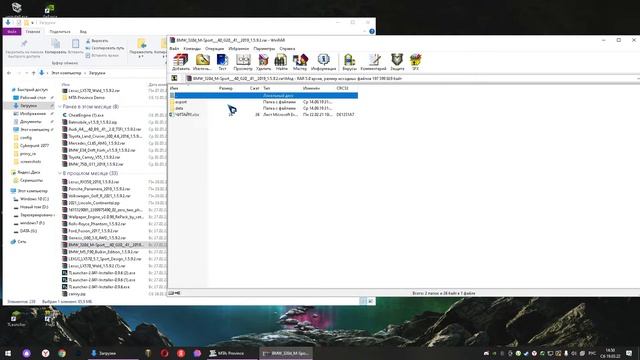The height and width of the screenshot is (360, 640).
Task: Open the Справка menu in WinRAR
Action: pos(287,49)
